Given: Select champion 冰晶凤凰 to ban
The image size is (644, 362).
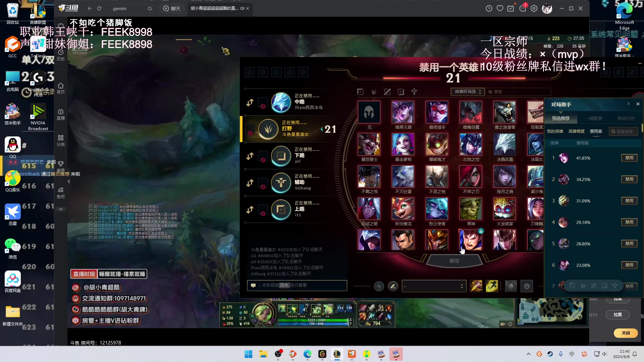Looking at the screenshot, I should point(504,144).
